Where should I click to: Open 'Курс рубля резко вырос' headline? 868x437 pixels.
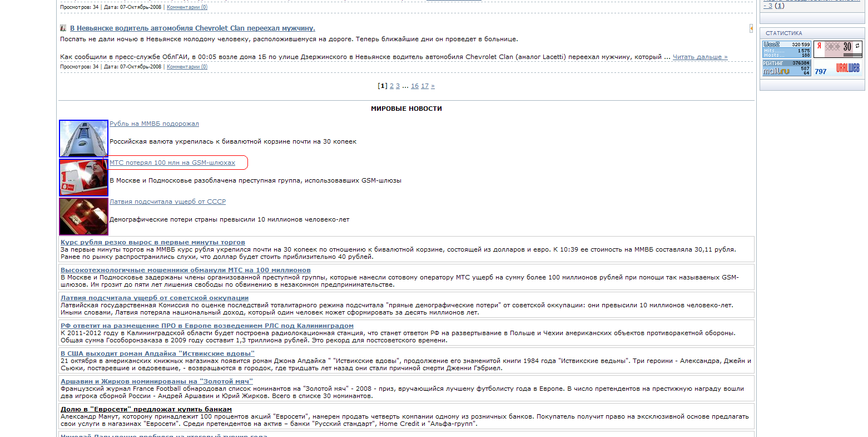click(153, 242)
